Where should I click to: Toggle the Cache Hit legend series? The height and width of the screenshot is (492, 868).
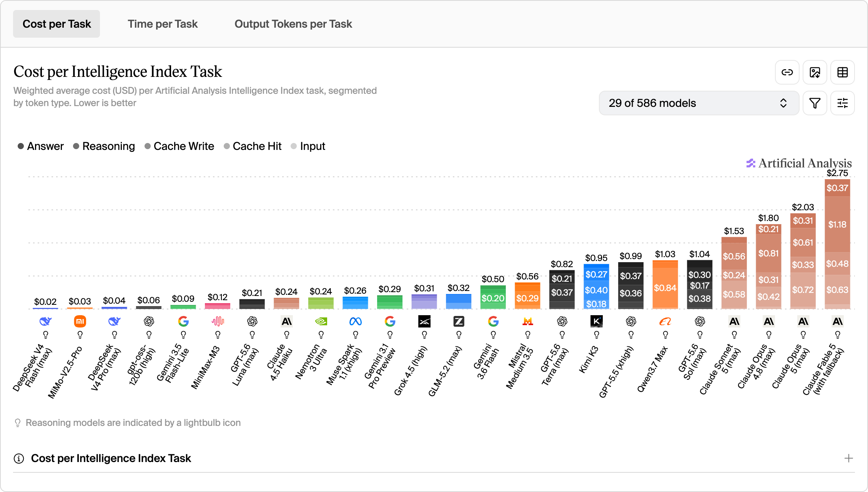coord(253,146)
